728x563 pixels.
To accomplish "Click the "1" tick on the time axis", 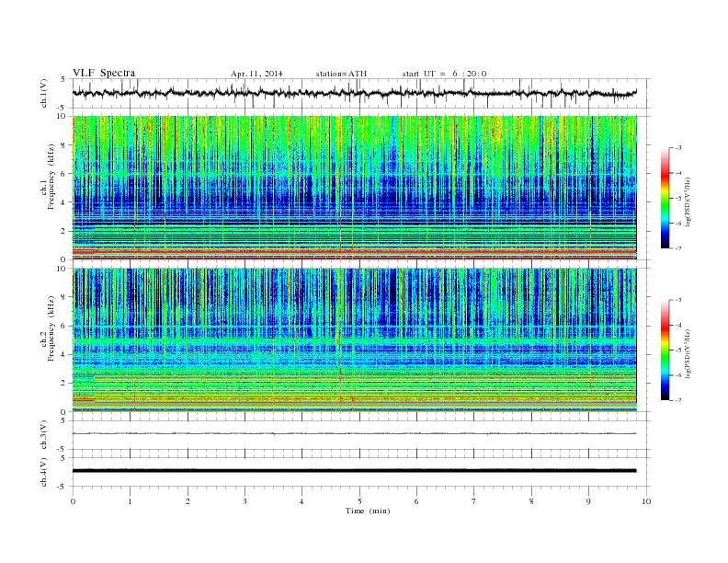I will tap(131, 501).
